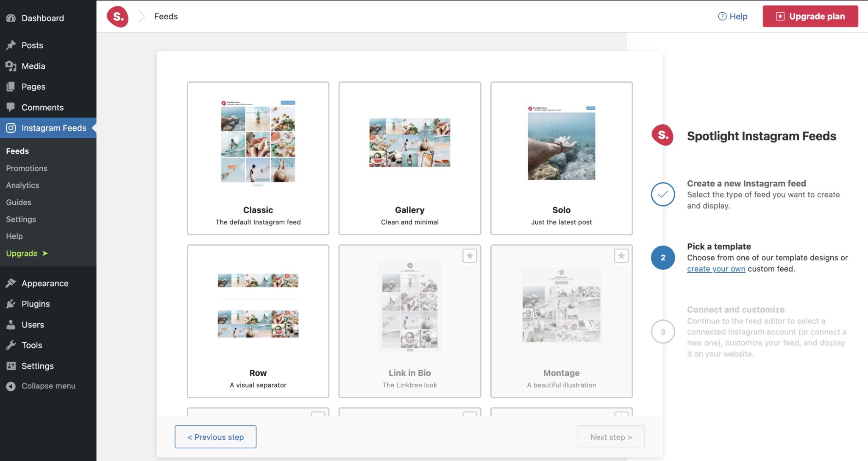Click the Feeds breadcrumb

click(x=166, y=16)
